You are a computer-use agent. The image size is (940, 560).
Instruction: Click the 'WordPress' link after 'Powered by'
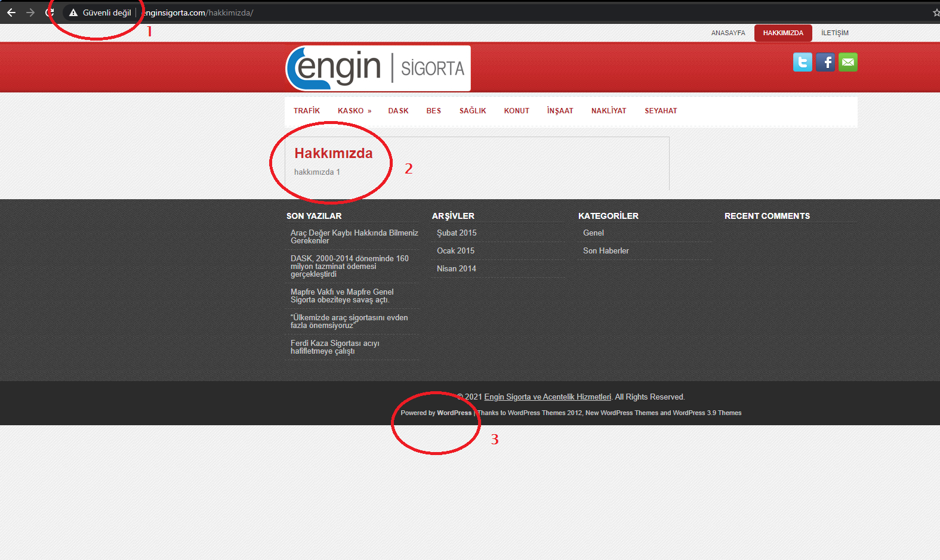[x=454, y=413]
